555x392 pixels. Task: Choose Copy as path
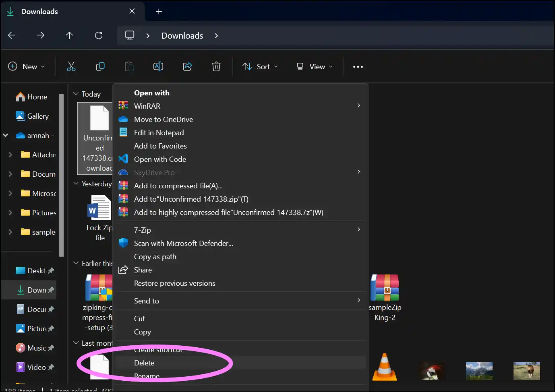[x=241, y=257]
